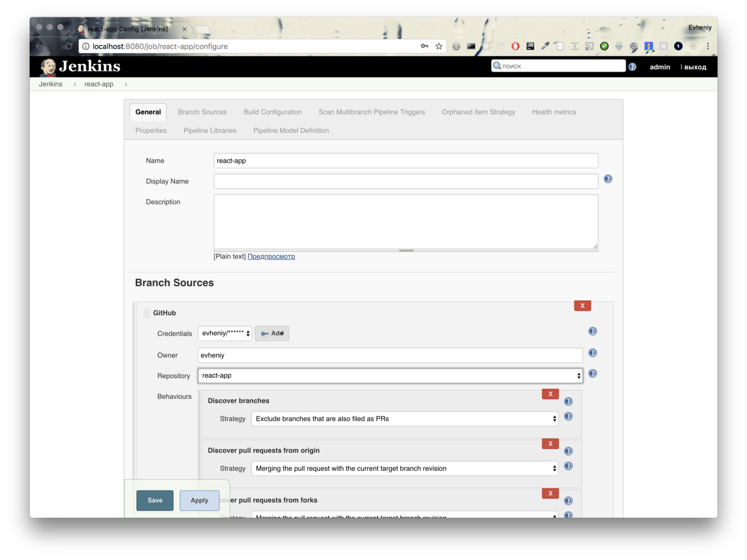This screenshot has height=560, width=747.
Task: Show help for Discover branches behaviour
Action: coord(568,401)
